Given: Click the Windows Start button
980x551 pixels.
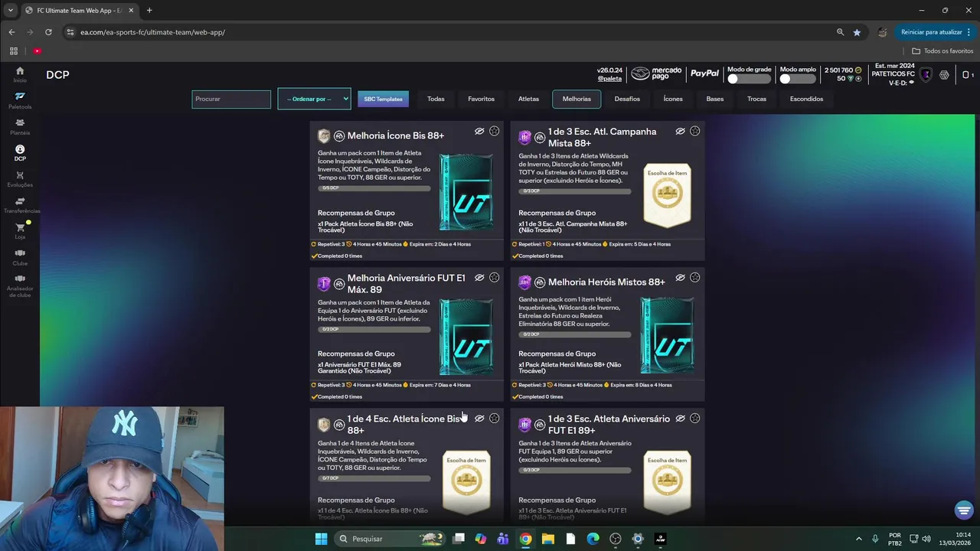Looking at the screenshot, I should coord(321,539).
